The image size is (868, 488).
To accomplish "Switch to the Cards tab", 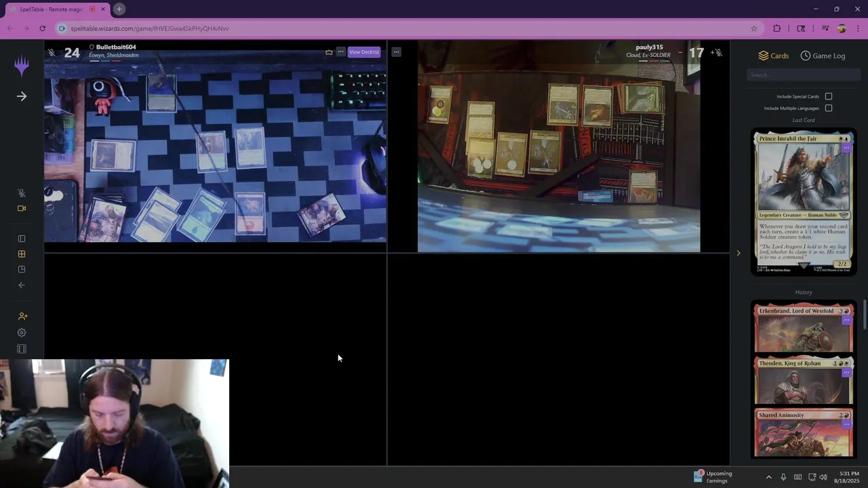I will click(x=773, y=56).
